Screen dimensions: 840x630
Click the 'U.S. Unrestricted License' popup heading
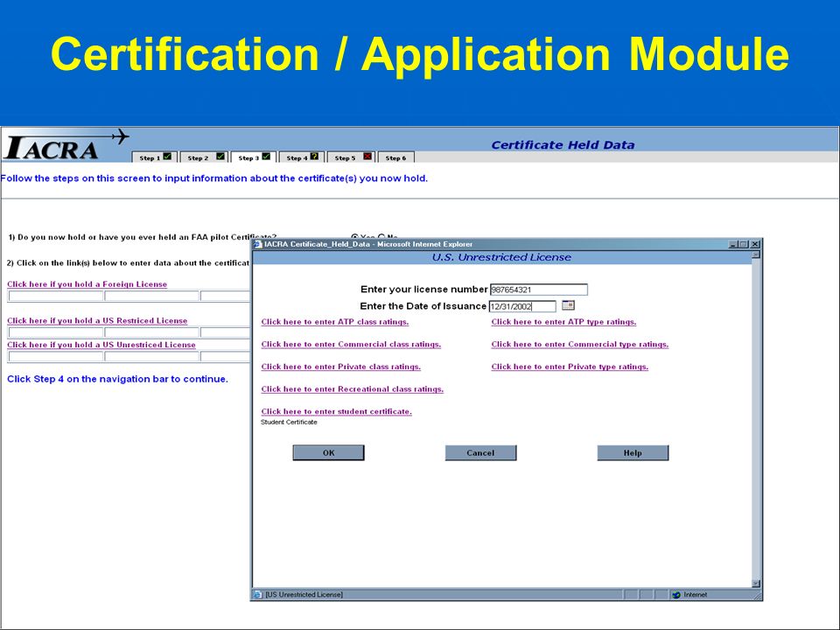[501, 257]
